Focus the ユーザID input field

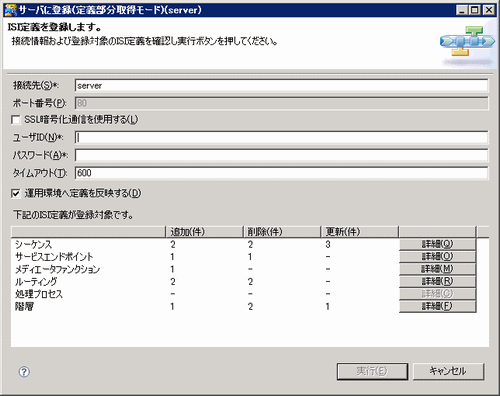(281, 138)
